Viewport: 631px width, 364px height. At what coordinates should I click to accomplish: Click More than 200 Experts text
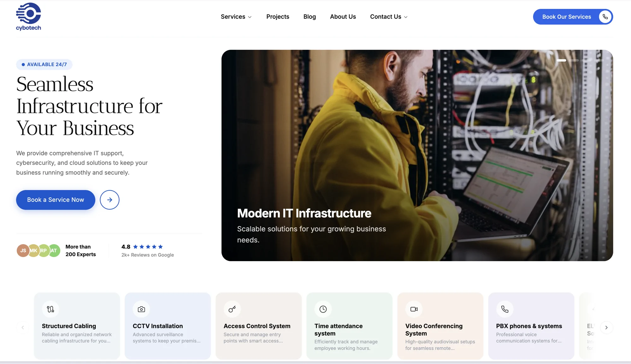point(81,250)
